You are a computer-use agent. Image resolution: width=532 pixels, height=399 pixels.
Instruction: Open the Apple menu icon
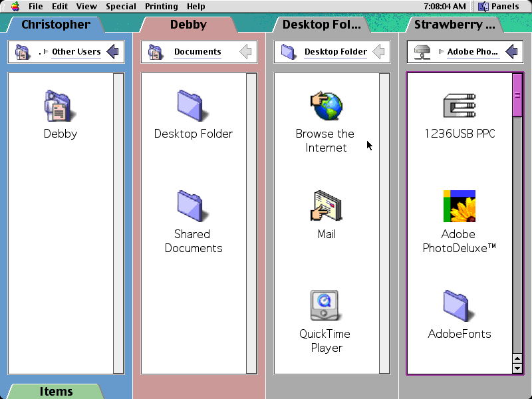(x=15, y=6)
